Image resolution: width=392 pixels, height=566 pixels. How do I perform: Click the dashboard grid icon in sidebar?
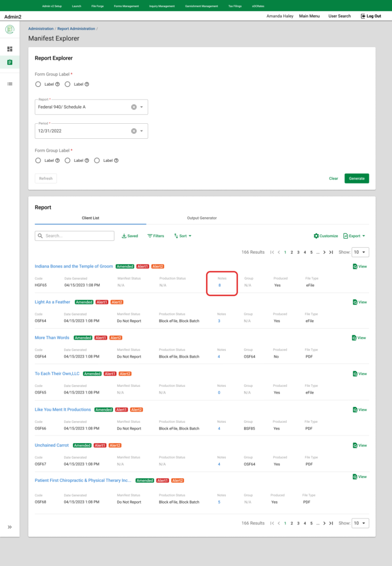[x=9, y=49]
